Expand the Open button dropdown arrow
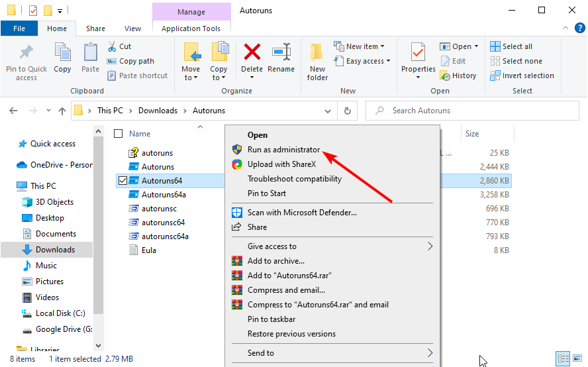588x367 pixels. (476, 46)
